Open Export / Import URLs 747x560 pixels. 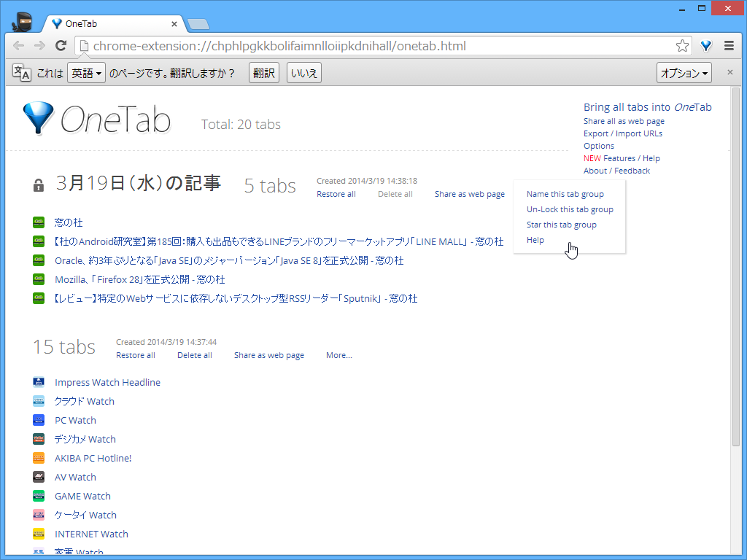coord(623,133)
